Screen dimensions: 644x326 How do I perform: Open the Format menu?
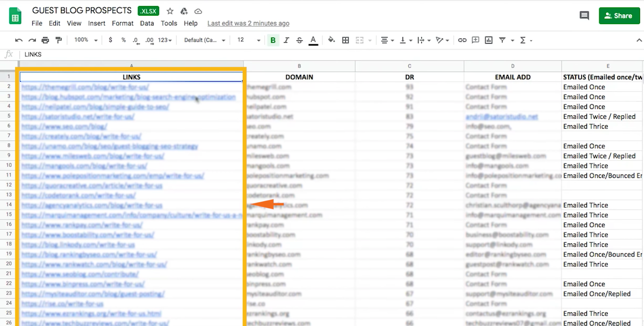point(123,23)
